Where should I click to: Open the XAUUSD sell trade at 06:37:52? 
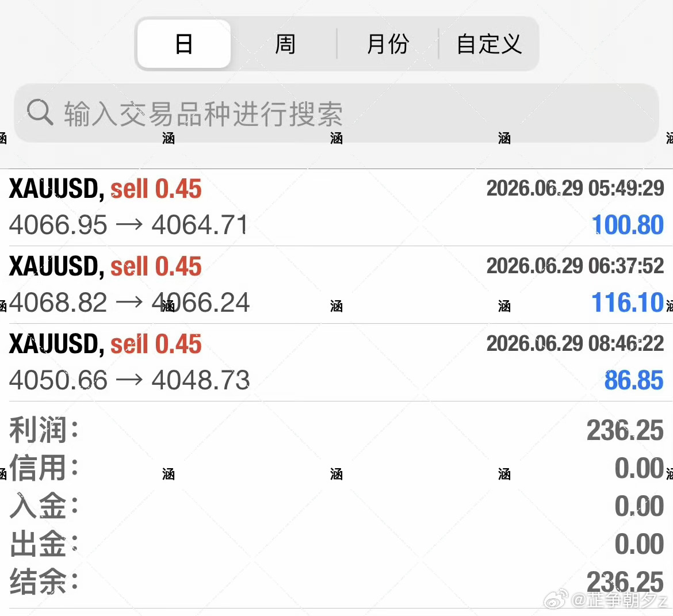coord(336,285)
